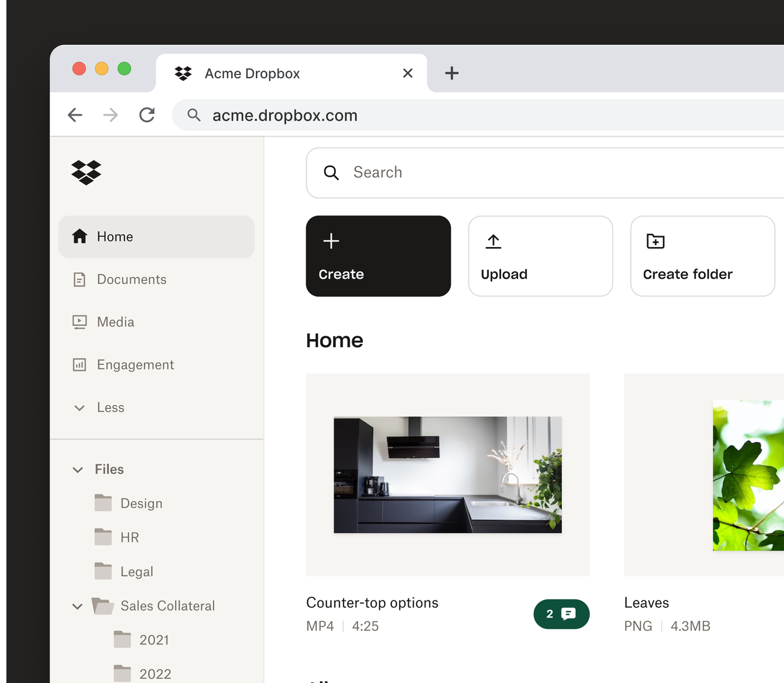Click the Upload button
This screenshot has height=683, width=784.
click(540, 256)
